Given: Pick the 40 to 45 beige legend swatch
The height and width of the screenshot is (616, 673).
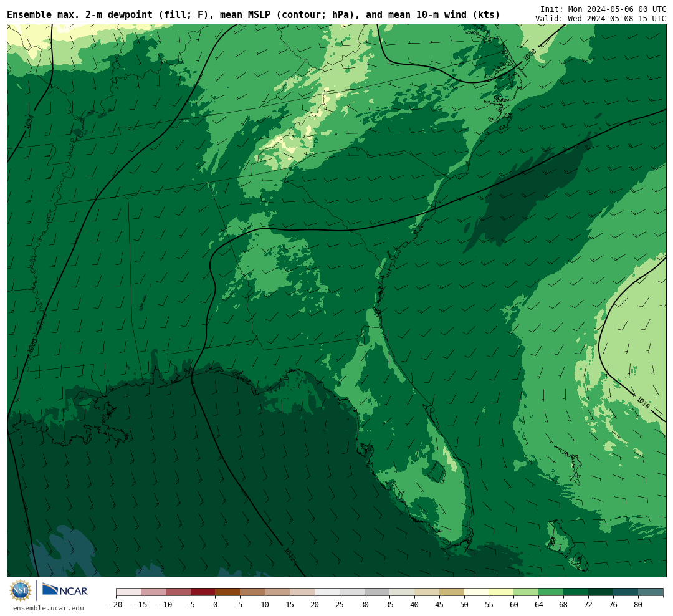Looking at the screenshot, I should [427, 592].
